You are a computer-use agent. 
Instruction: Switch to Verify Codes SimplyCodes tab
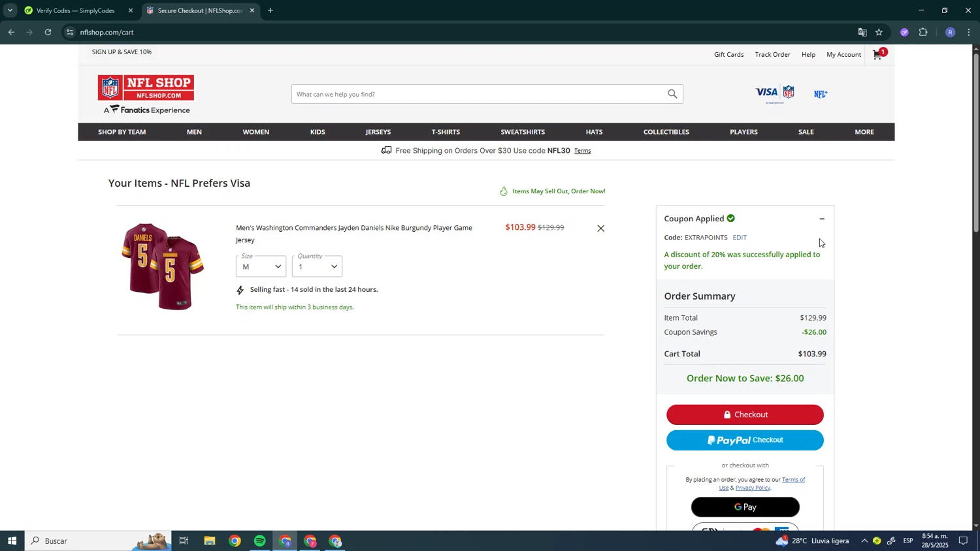click(75, 10)
